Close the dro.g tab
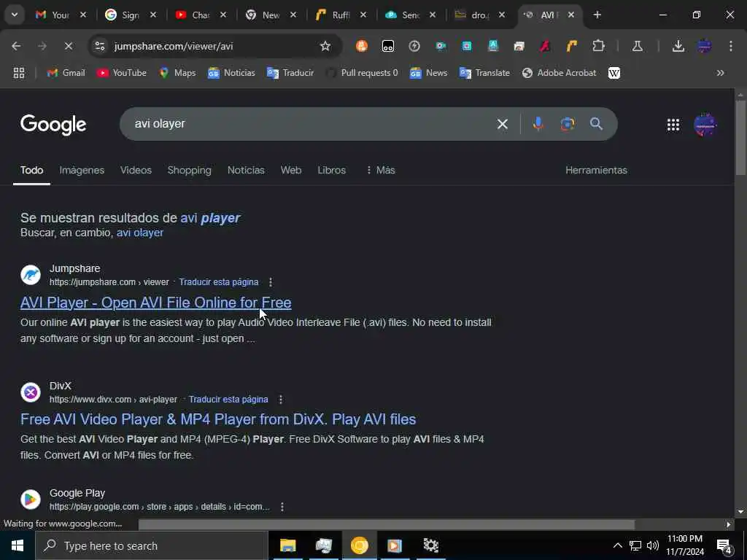747x560 pixels. coord(502,15)
